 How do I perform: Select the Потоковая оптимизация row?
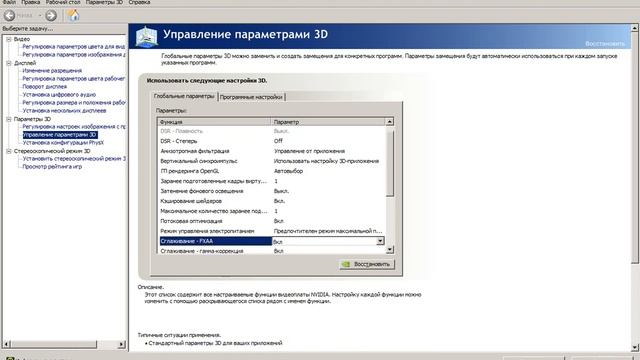271,221
